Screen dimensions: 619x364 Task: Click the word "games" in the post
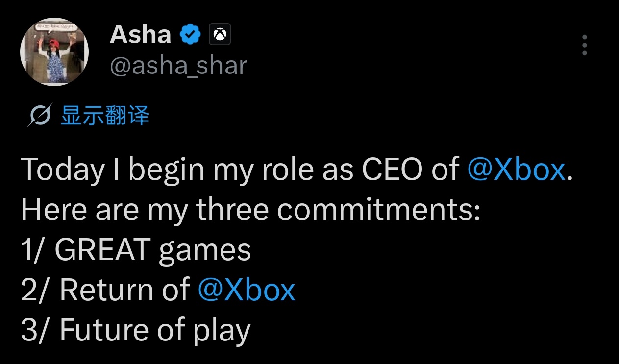[x=205, y=251]
